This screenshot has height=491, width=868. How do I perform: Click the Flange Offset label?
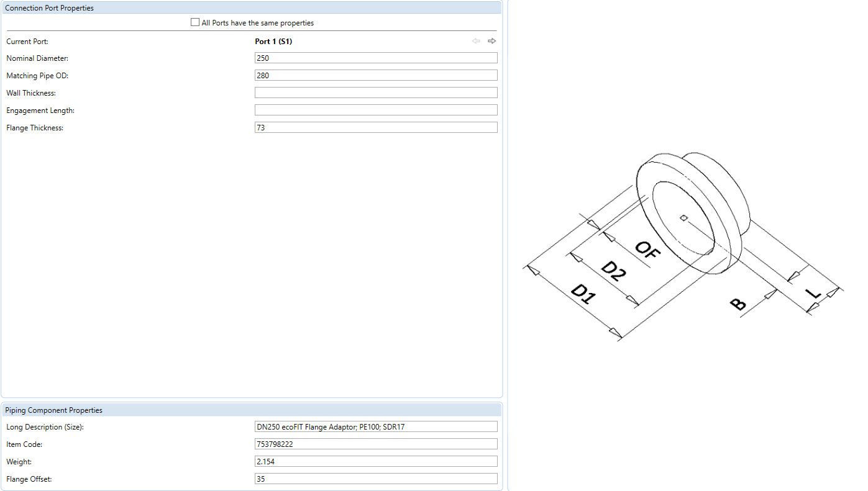click(30, 479)
